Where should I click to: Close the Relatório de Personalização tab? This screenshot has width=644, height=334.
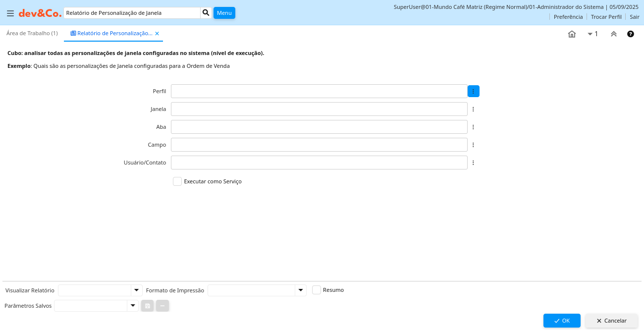[157, 34]
